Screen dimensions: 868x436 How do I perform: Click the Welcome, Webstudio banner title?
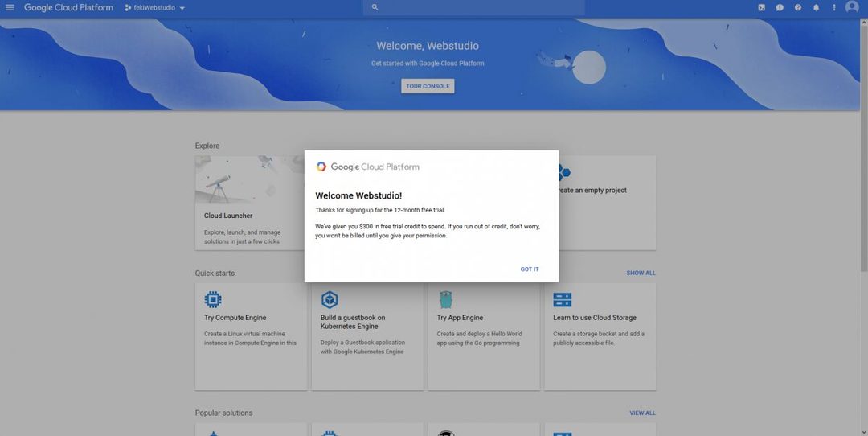coord(428,46)
